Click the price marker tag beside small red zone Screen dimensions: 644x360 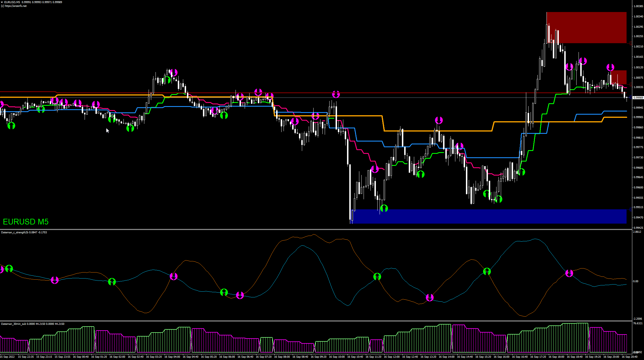[631, 85]
